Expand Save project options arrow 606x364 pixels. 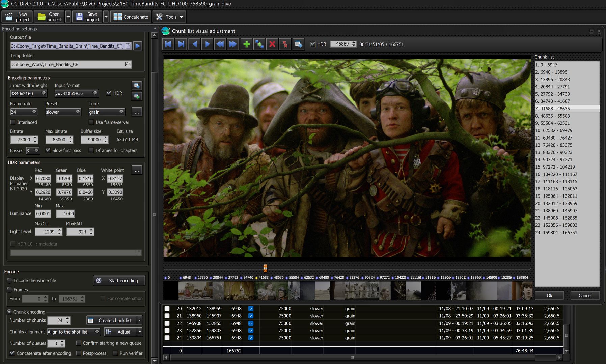pyautogui.click(x=106, y=17)
